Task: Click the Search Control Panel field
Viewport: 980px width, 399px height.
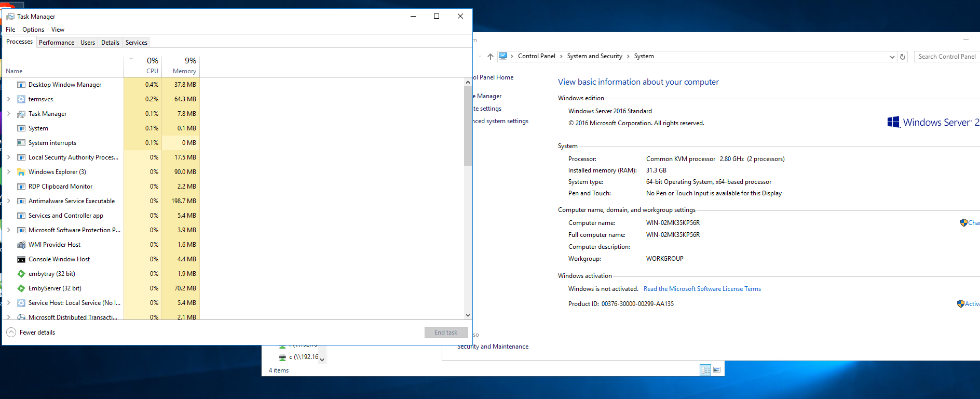Action: pyautogui.click(x=946, y=57)
